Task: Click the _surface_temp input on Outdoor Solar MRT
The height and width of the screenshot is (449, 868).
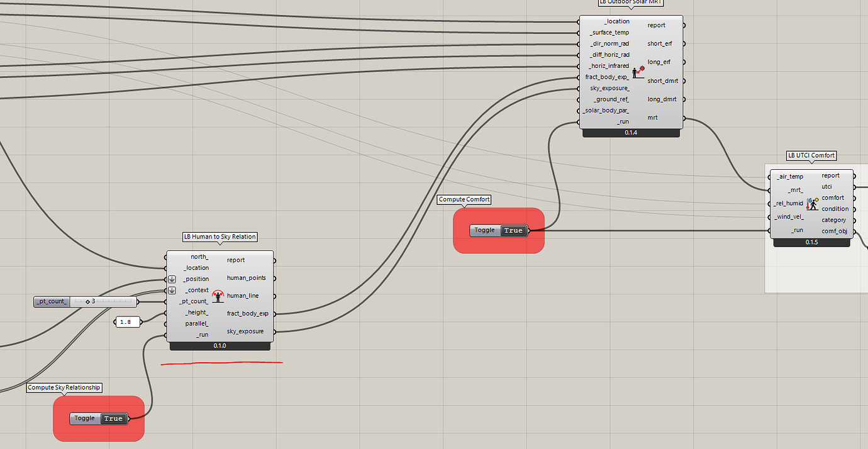Action: 608,33
